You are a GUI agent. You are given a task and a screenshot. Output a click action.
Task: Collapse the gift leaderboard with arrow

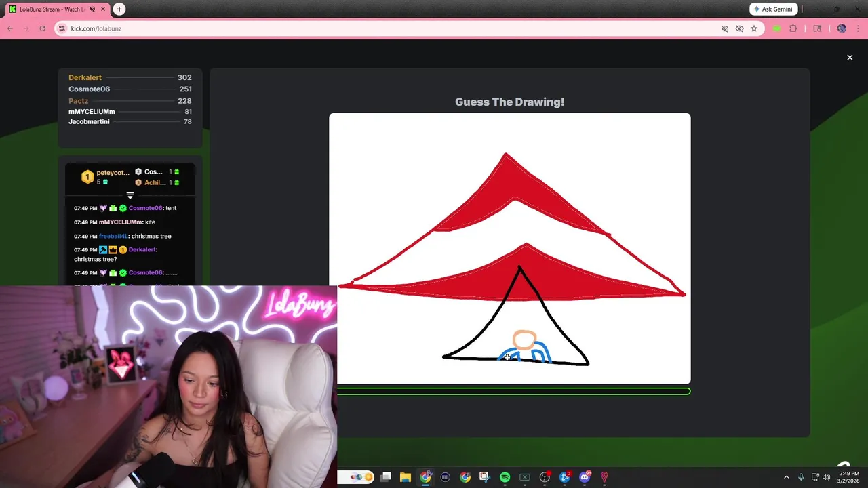pos(130,195)
